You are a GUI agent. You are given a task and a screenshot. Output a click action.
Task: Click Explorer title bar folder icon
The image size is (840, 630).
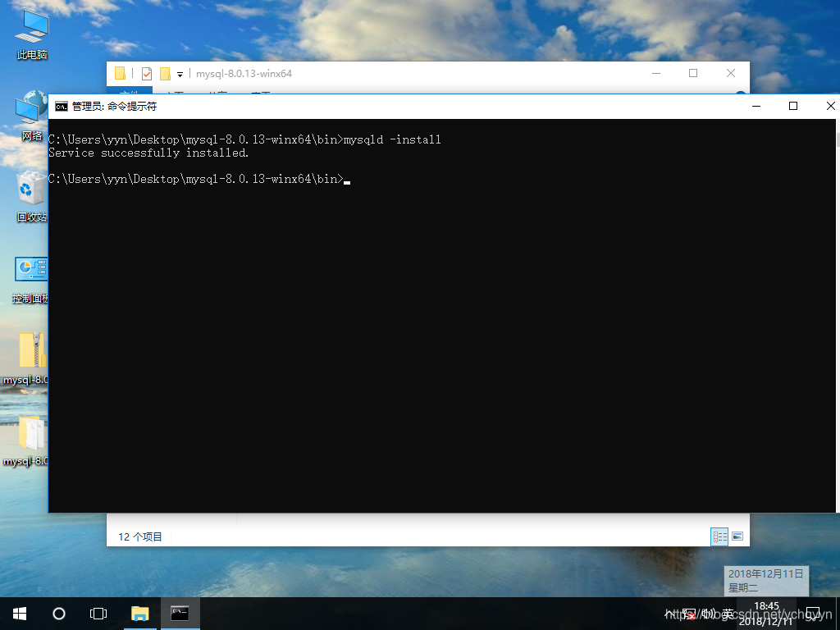(x=121, y=73)
